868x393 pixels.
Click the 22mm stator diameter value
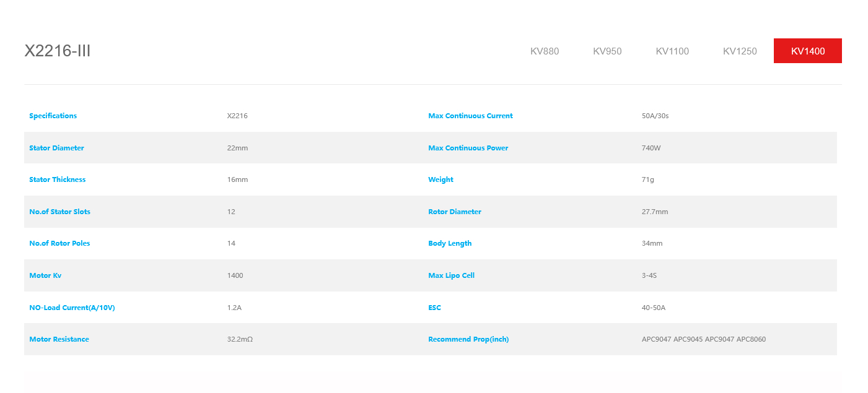pos(237,148)
